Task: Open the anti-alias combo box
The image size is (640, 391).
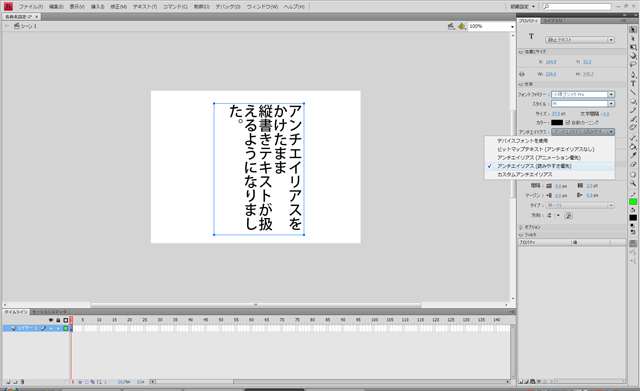Action: pyautogui.click(x=582, y=132)
